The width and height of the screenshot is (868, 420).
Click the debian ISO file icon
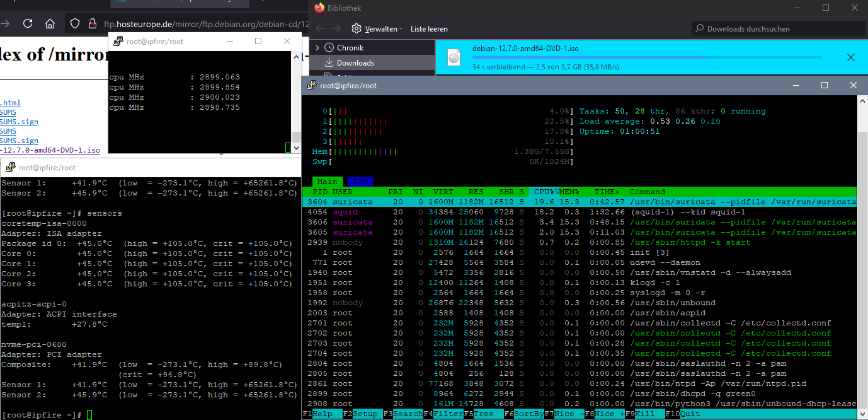(x=454, y=57)
